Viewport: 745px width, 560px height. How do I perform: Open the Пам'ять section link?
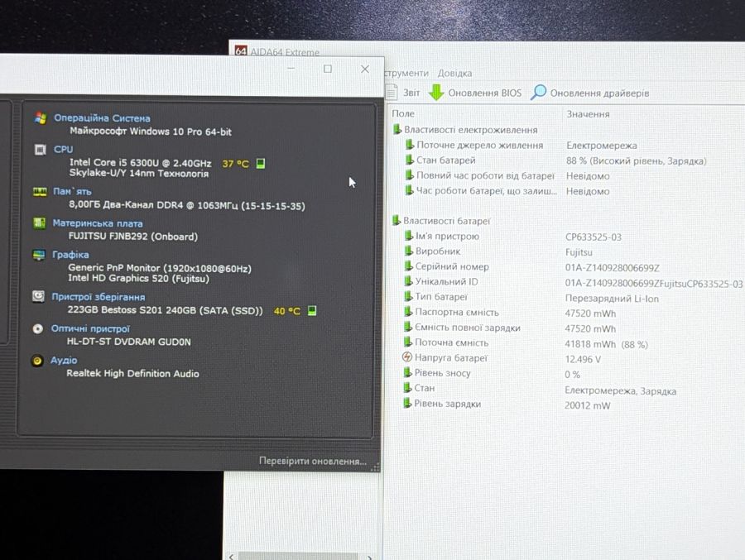tap(72, 191)
